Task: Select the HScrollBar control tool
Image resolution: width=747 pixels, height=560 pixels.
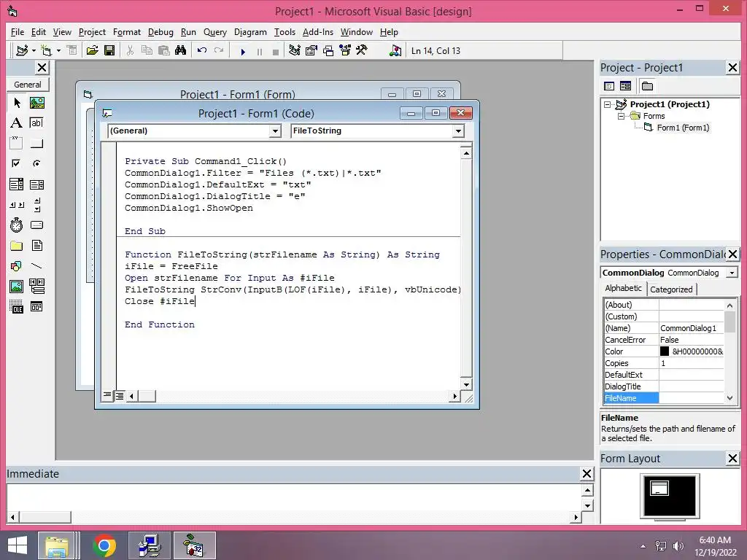Action: tap(17, 205)
